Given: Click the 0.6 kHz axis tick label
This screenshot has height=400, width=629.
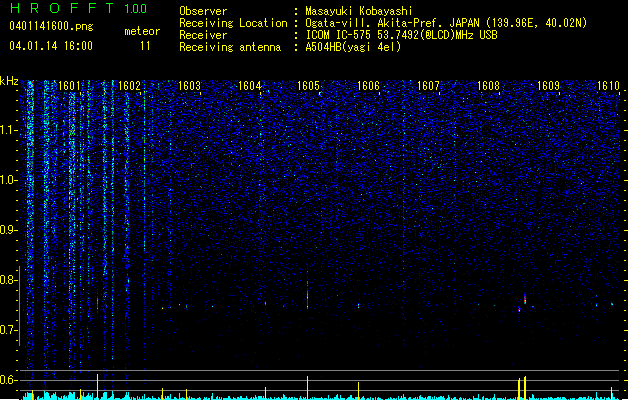Looking at the screenshot, I should (x=9, y=380).
